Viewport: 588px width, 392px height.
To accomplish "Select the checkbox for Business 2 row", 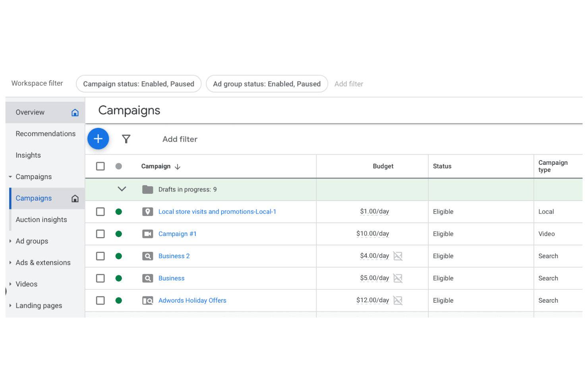I will click(100, 256).
